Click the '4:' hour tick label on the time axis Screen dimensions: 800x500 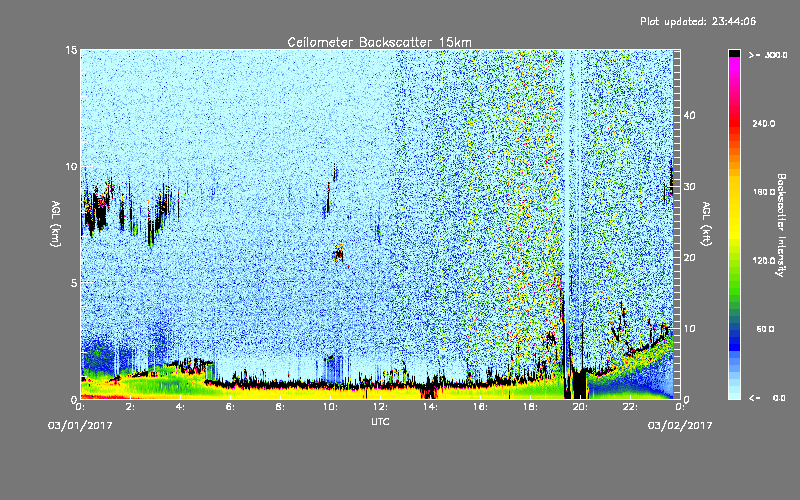click(181, 407)
